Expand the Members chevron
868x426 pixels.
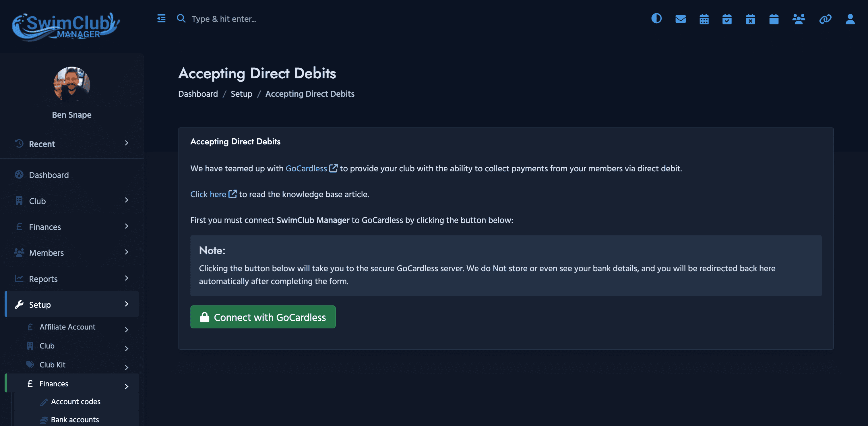[x=127, y=252]
